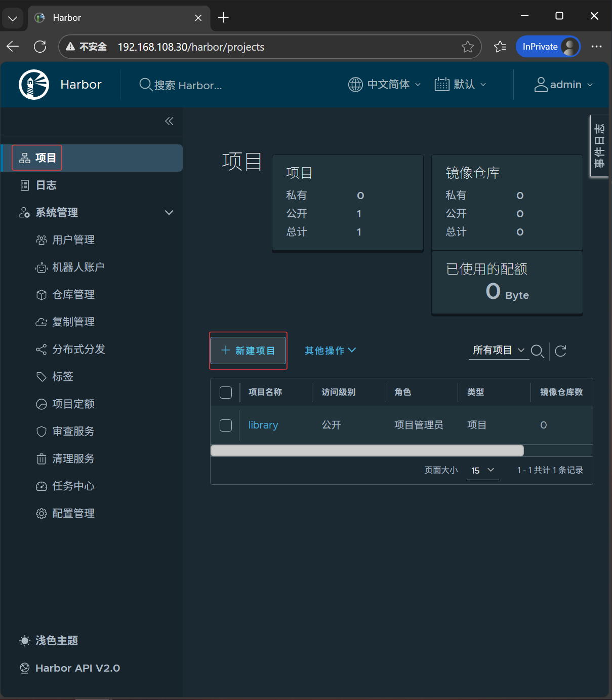The image size is (612, 700).
Task: Click the gear icon beside 配置管理
Action: pyautogui.click(x=42, y=514)
